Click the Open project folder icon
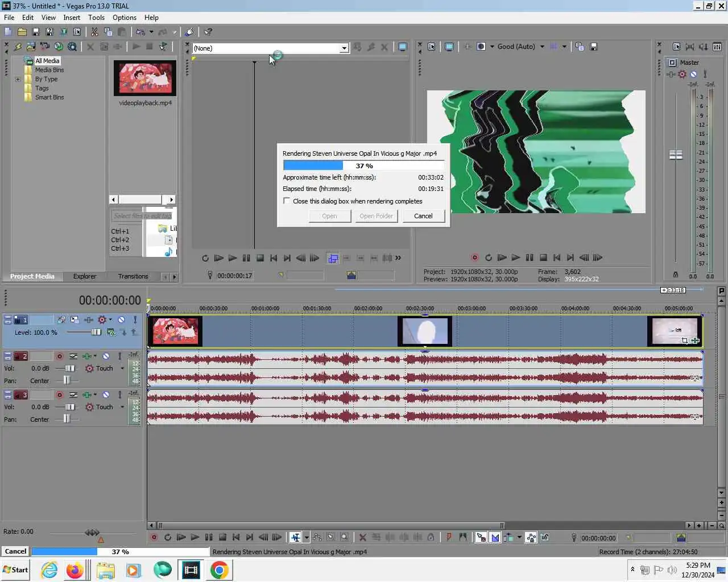Image resolution: width=728 pixels, height=582 pixels. 22,32
